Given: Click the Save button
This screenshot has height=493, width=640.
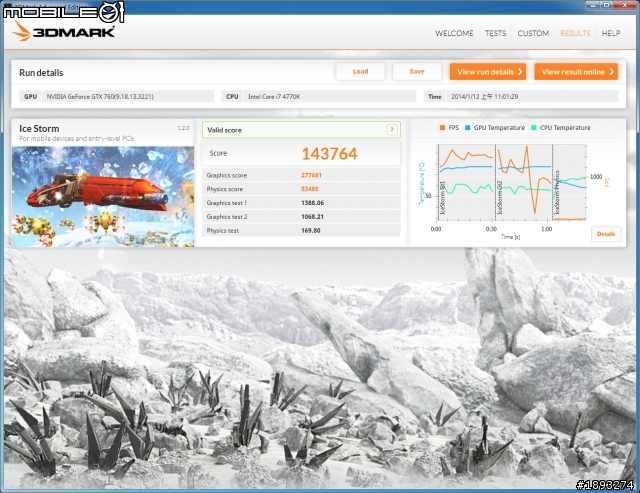Looking at the screenshot, I should tap(417, 71).
